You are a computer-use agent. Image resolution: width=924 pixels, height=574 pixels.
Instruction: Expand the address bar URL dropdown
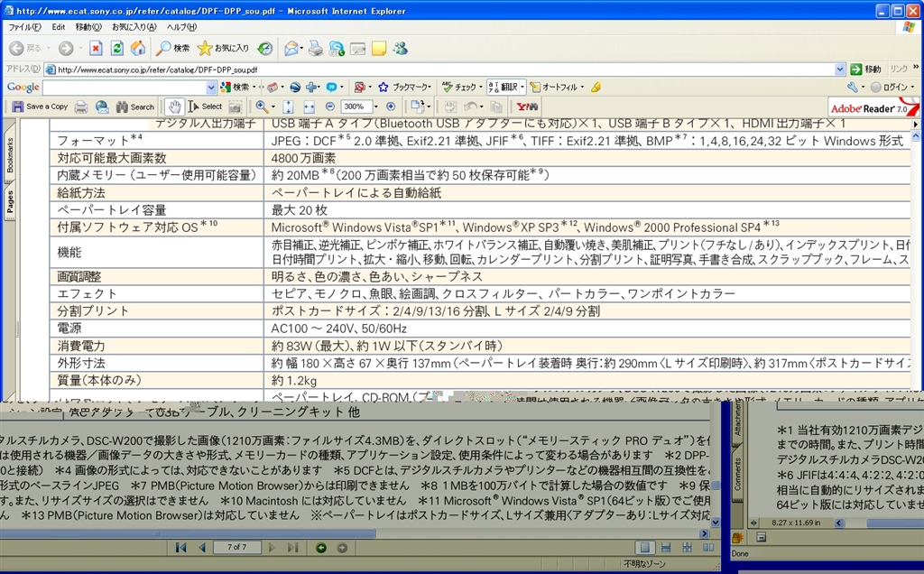coord(840,69)
